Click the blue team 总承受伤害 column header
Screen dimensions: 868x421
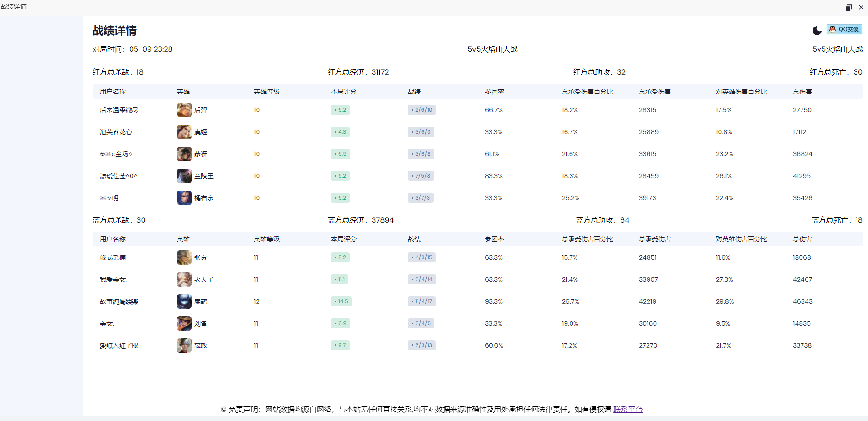click(655, 239)
